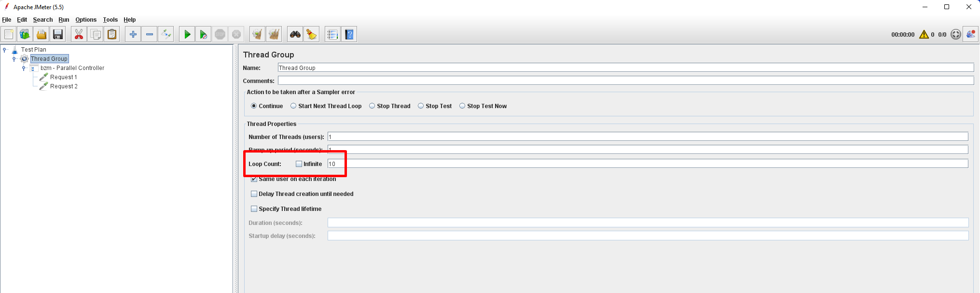Open Search with binoculars icon

pos(295,34)
